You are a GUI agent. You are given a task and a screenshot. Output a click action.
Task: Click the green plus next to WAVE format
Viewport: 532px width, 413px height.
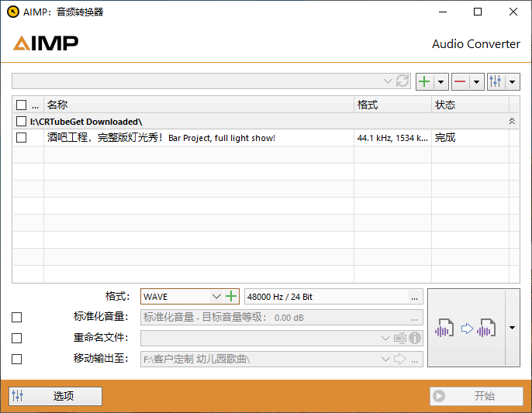(x=231, y=296)
